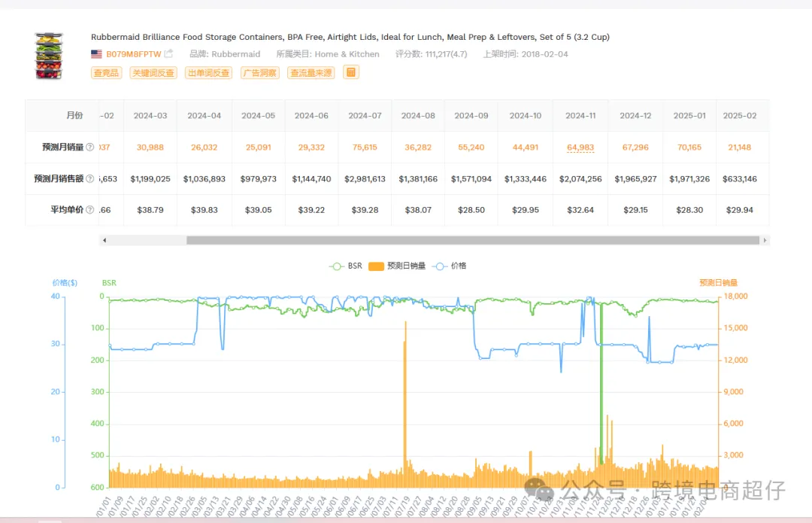Viewport: 812px width, 523px height.
Task: Click the 关键词反查 button
Action: click(153, 73)
